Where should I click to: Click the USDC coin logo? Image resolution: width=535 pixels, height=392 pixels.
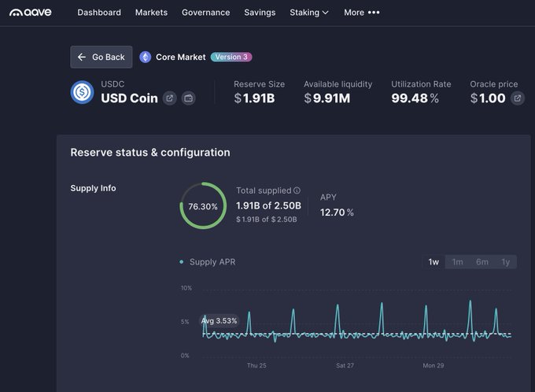(x=82, y=92)
